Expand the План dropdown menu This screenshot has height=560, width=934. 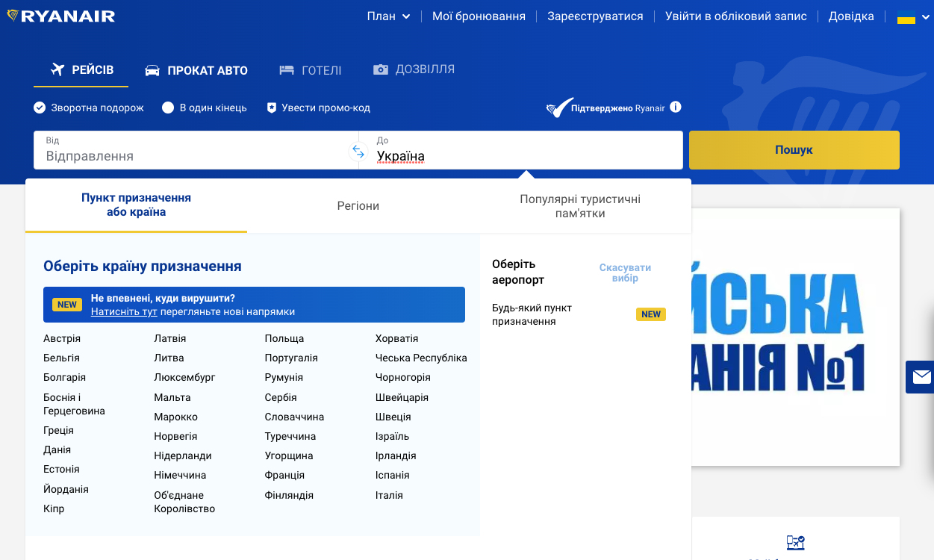(x=388, y=16)
